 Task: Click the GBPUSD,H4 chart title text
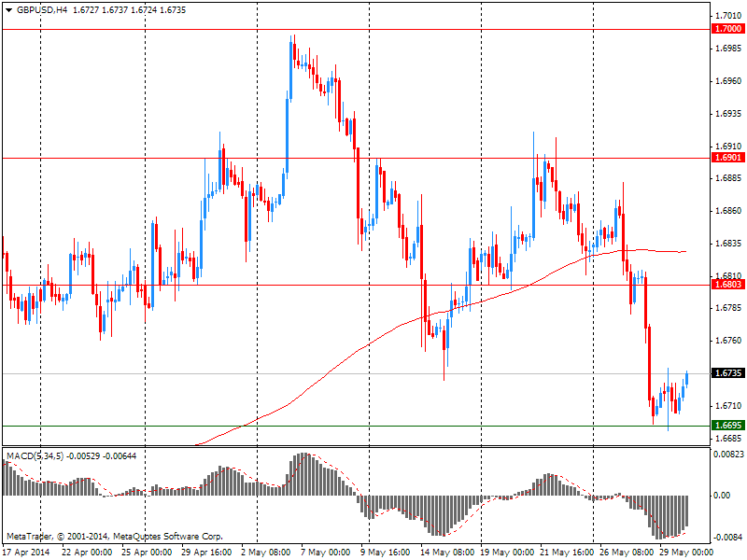tap(42, 10)
